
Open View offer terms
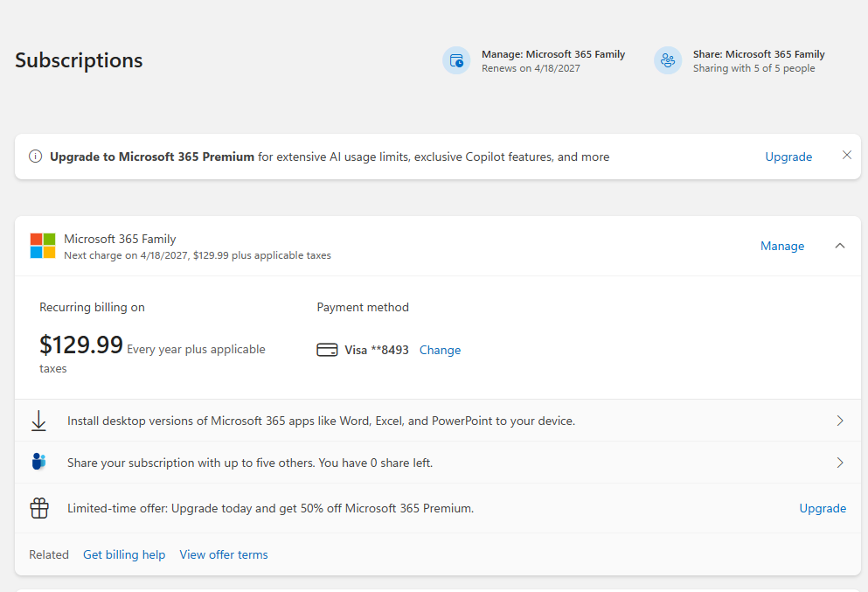224,554
